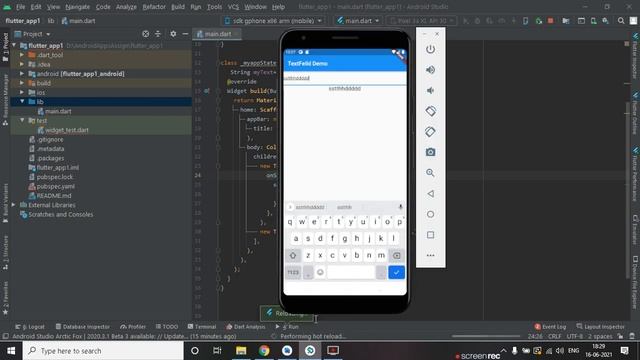Open the Build menu
Viewport: 640px width, 360px height.
coord(178,7)
